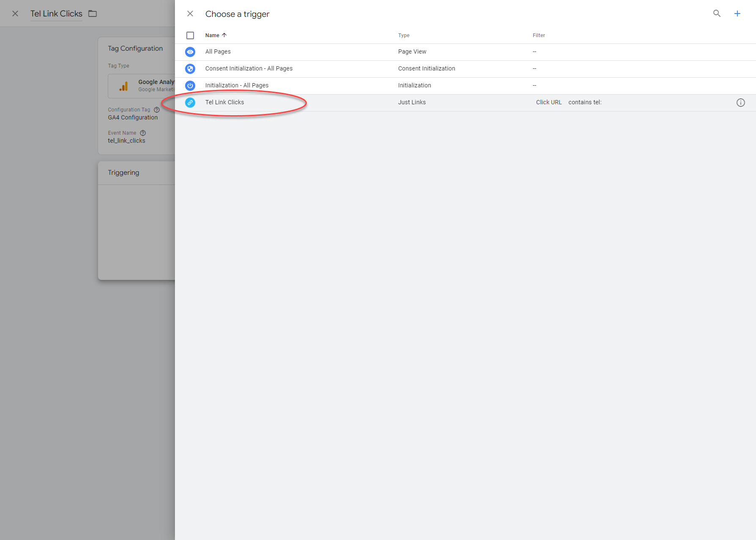Click the Tel Link Clicks link icon
756x540 pixels.
tap(190, 103)
